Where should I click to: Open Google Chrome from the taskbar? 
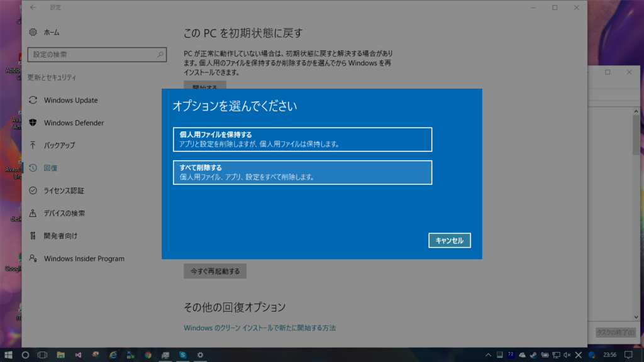pyautogui.click(x=148, y=355)
